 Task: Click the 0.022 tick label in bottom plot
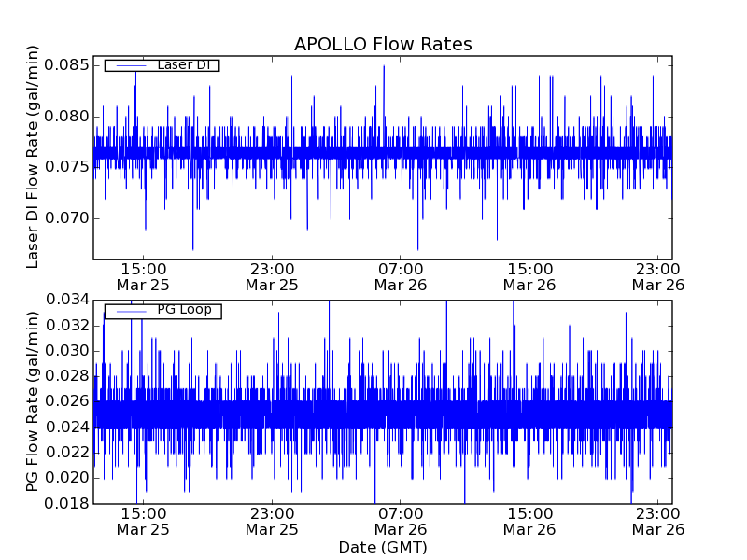[67, 453]
